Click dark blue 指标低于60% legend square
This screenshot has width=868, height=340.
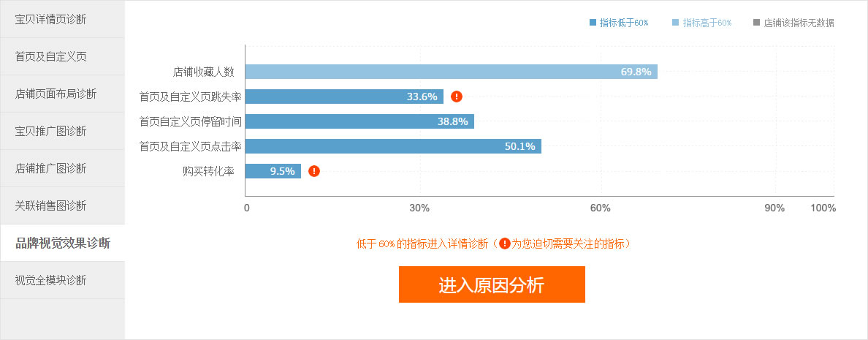pos(593,23)
